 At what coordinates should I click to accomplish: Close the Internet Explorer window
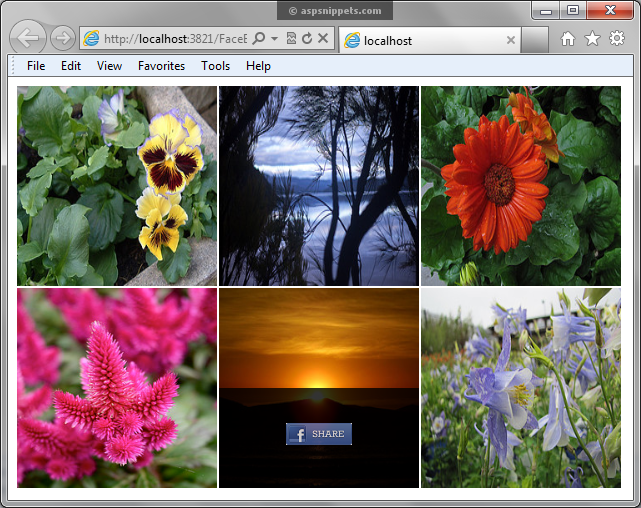point(610,11)
